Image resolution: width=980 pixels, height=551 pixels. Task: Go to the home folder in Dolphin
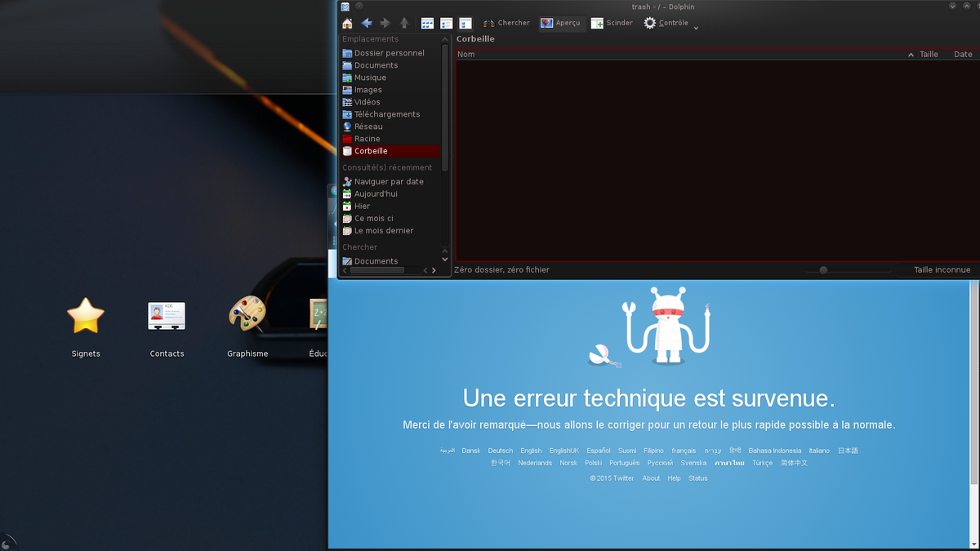(347, 23)
